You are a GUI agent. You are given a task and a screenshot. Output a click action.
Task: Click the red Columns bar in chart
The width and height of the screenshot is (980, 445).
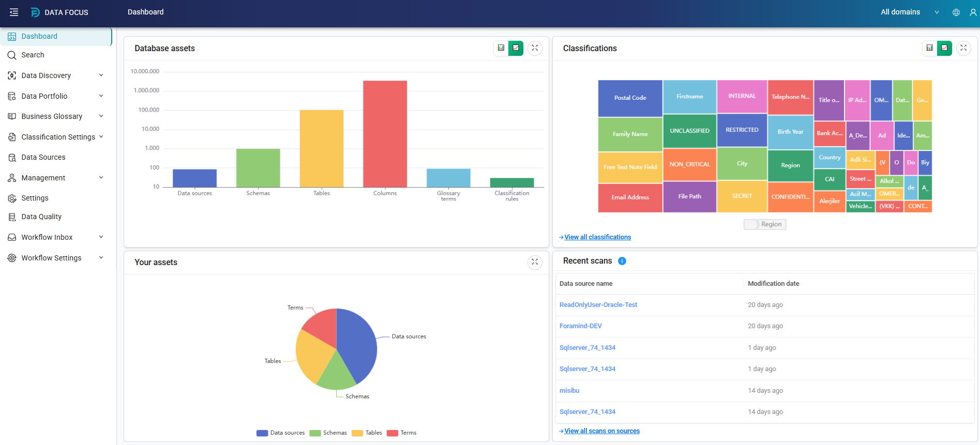coord(385,134)
